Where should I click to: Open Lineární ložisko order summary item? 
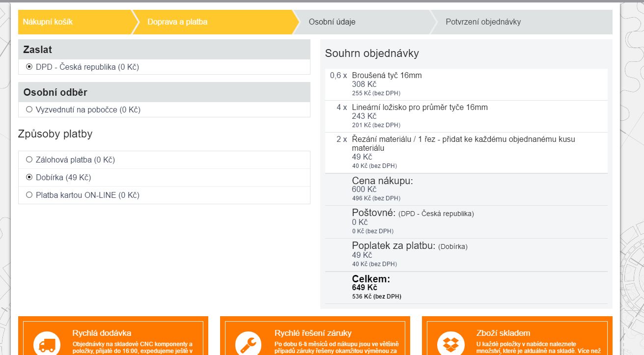(x=420, y=108)
